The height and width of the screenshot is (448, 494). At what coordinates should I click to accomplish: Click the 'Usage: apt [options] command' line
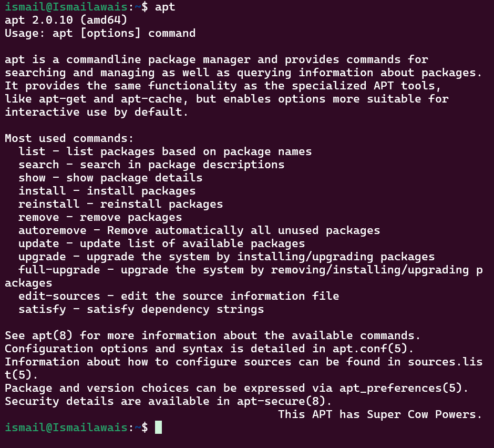point(100,33)
